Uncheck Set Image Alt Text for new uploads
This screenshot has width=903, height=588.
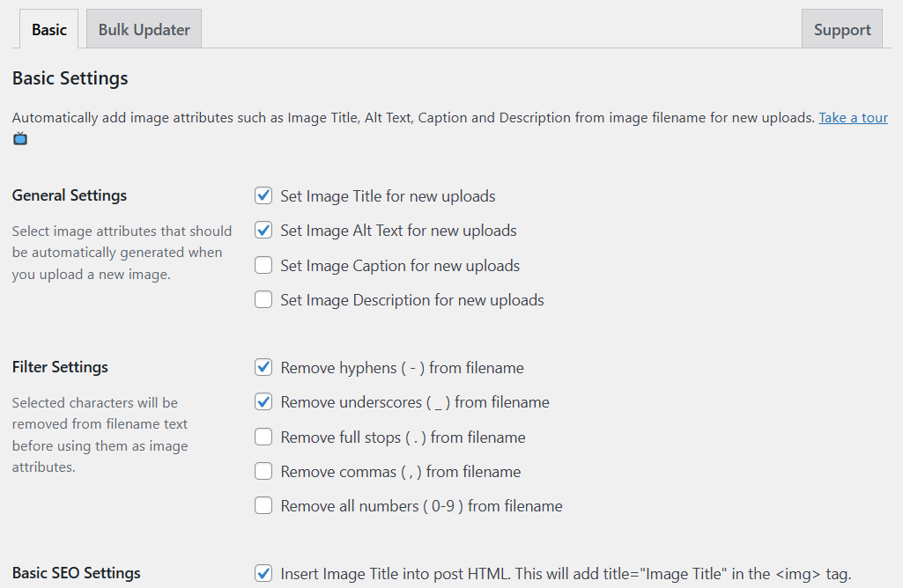click(263, 231)
